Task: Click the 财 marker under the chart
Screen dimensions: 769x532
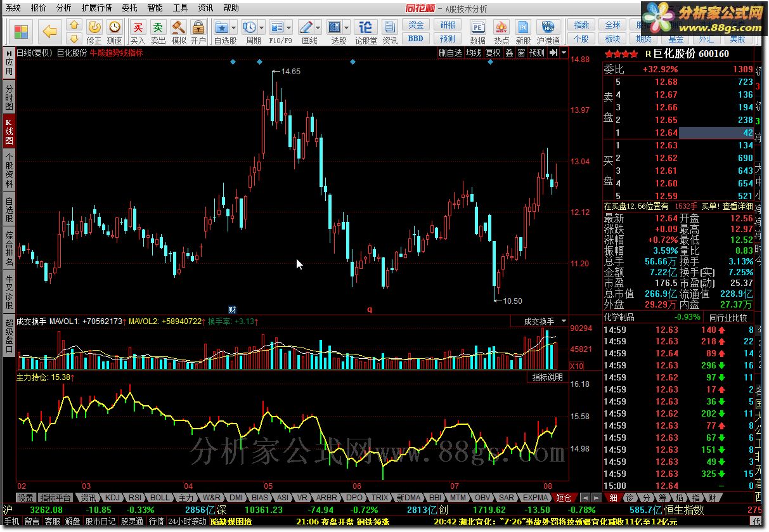Action: [232, 309]
